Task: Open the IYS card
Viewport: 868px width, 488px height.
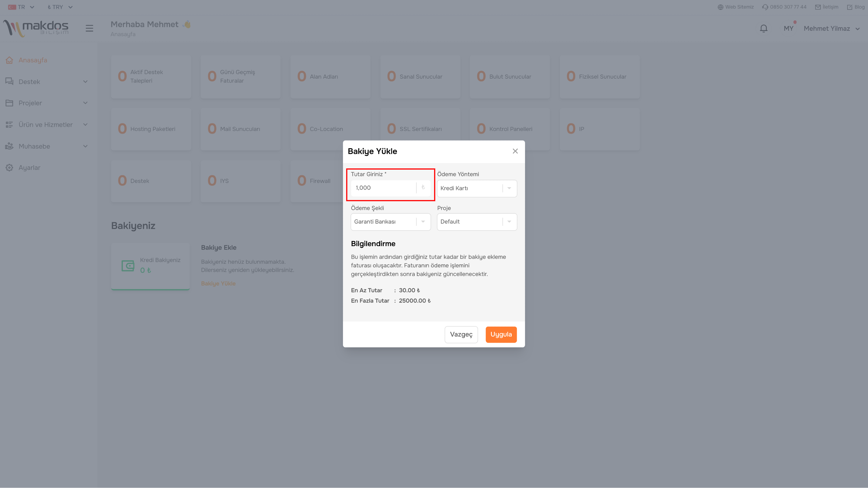Action: point(241,181)
